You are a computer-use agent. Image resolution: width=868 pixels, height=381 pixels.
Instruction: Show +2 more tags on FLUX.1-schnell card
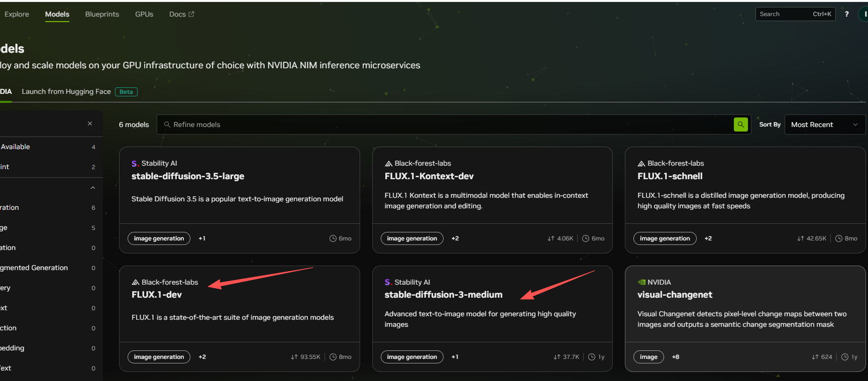(x=708, y=238)
